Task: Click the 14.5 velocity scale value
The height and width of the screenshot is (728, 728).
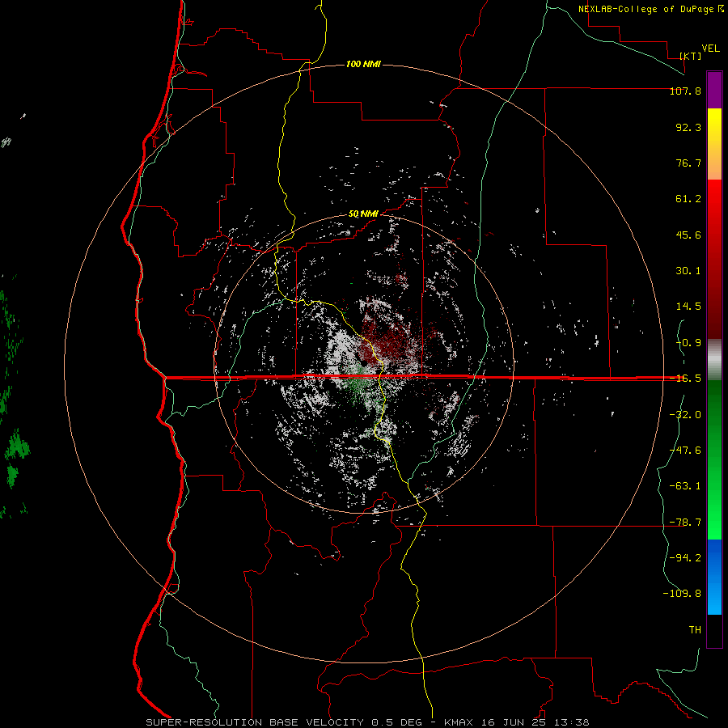Action: (688, 307)
